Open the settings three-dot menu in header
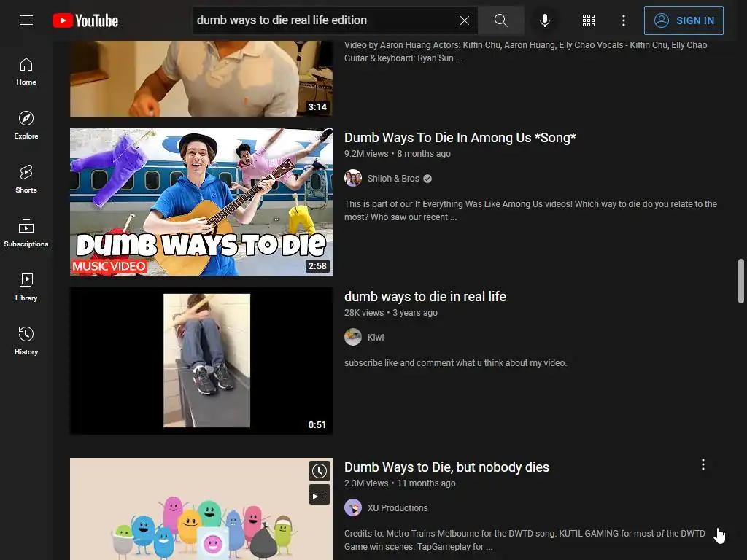Viewport: 747px width, 560px height. coord(624,20)
